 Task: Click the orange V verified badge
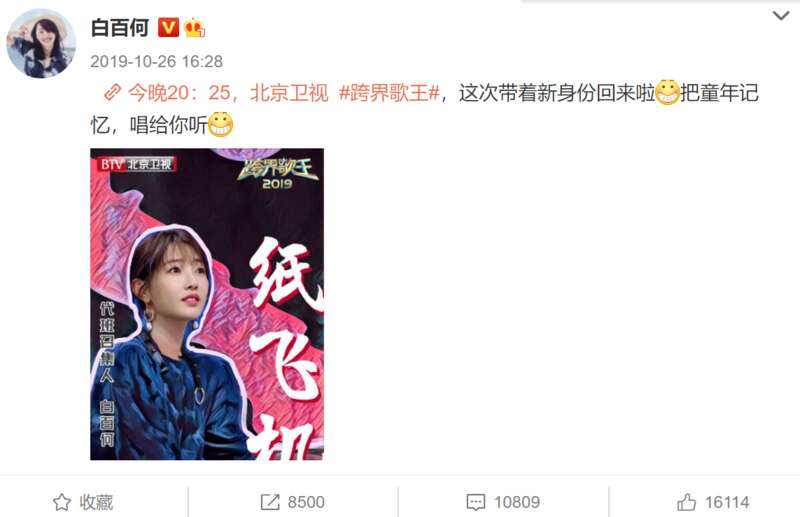click(168, 28)
